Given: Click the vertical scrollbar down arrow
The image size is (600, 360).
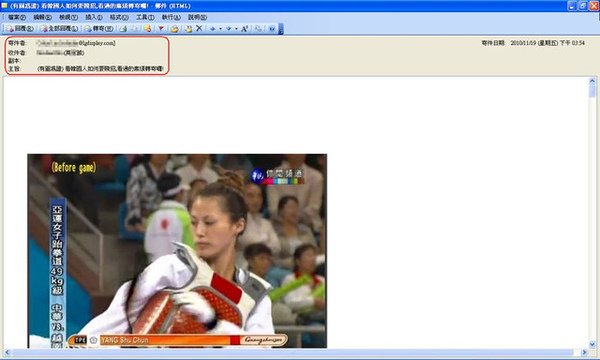Looking at the screenshot, I should click(592, 344).
